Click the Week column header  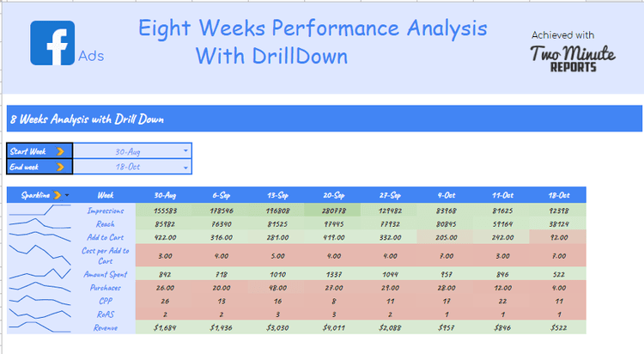pos(106,195)
